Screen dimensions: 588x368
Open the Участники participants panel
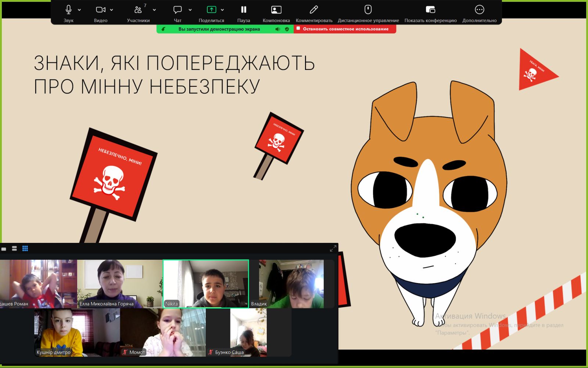pyautogui.click(x=138, y=10)
